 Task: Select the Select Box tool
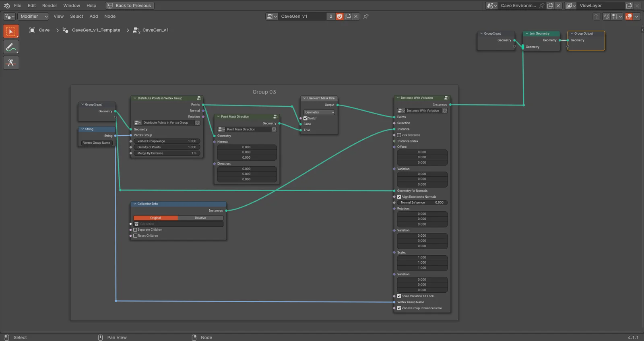point(11,31)
